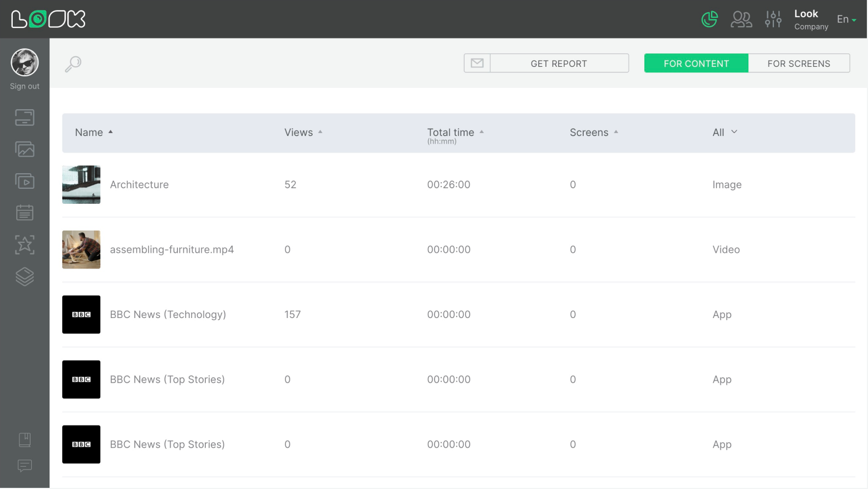
Task: Open the users management icon
Action: (x=741, y=19)
